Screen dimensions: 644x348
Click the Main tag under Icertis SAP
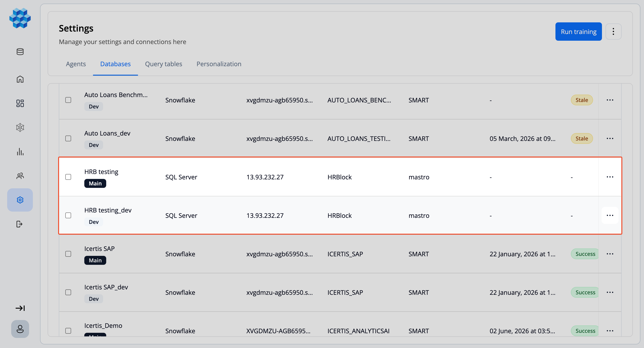point(95,261)
